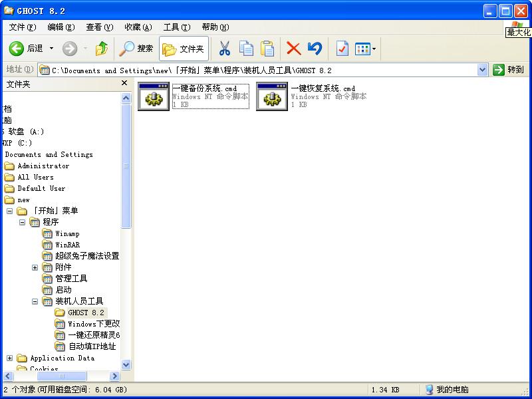Cut selection with the scissors icon

[224, 49]
